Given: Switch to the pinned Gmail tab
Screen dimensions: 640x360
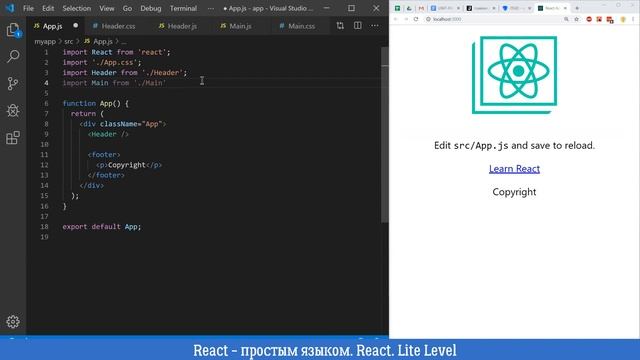Looking at the screenshot, I should point(421,8).
